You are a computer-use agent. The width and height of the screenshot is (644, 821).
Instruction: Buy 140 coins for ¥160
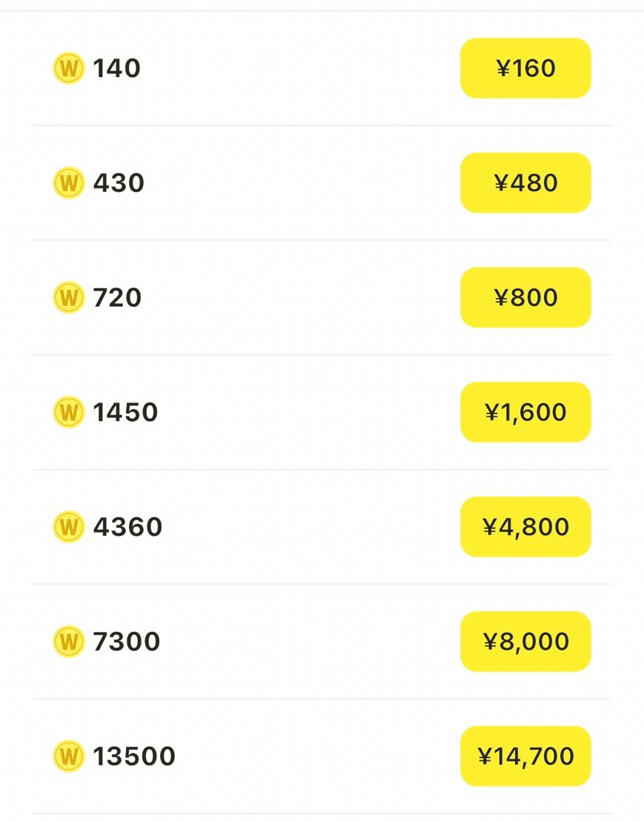pyautogui.click(x=525, y=68)
